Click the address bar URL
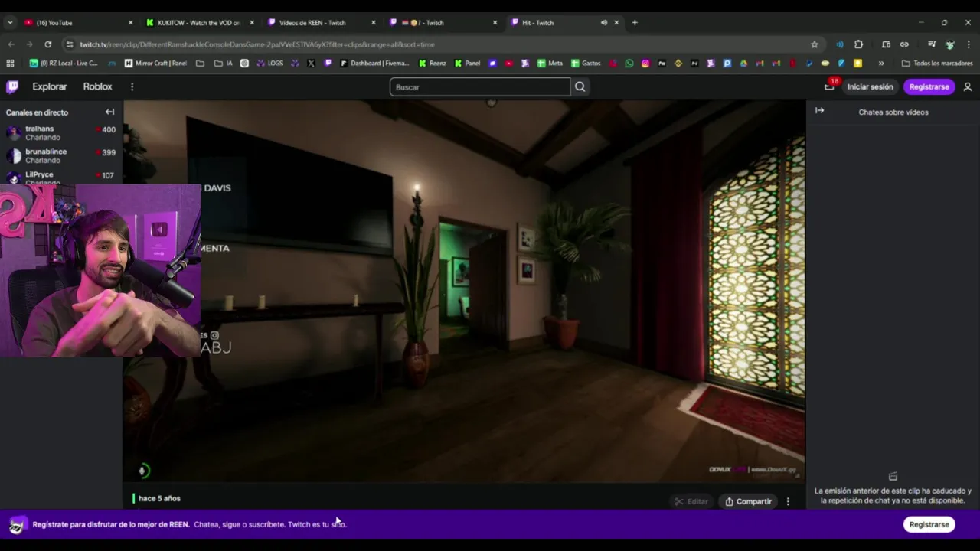The width and height of the screenshot is (980, 551). pos(256,44)
